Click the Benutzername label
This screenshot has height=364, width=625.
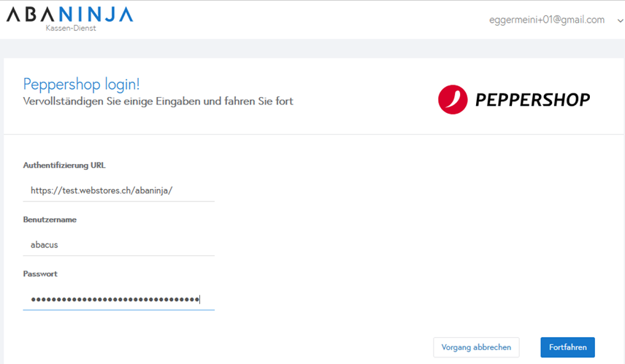click(x=50, y=220)
